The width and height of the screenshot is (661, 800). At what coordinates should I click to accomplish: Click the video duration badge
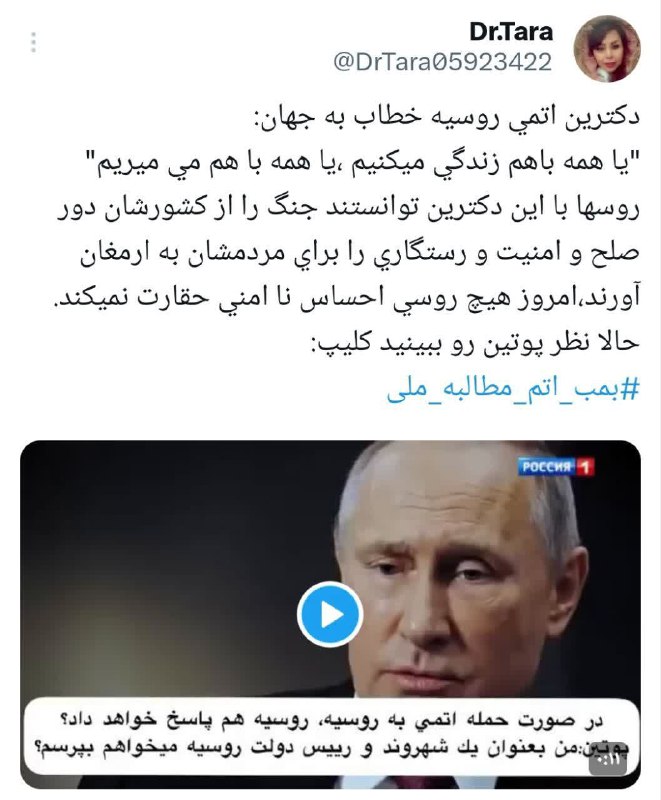608,762
